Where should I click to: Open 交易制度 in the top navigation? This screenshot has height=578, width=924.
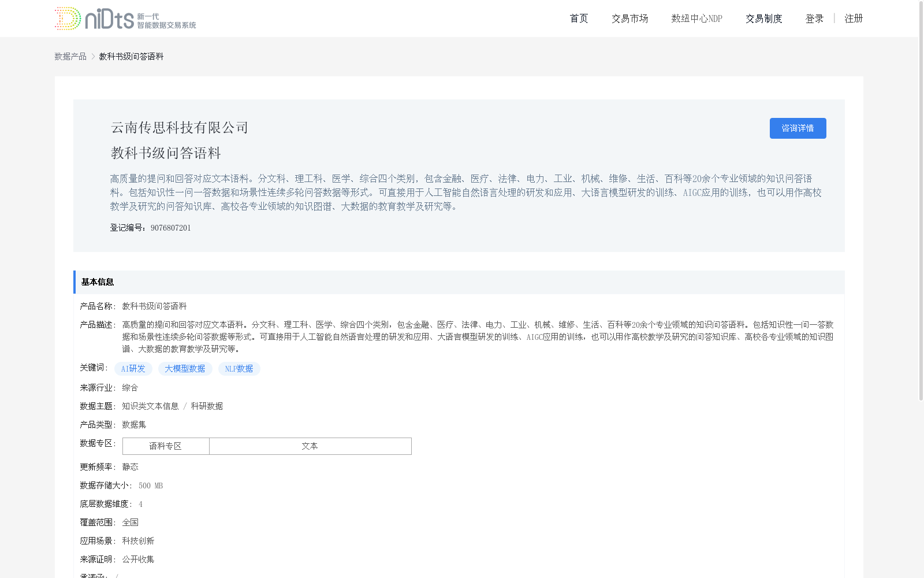point(763,18)
